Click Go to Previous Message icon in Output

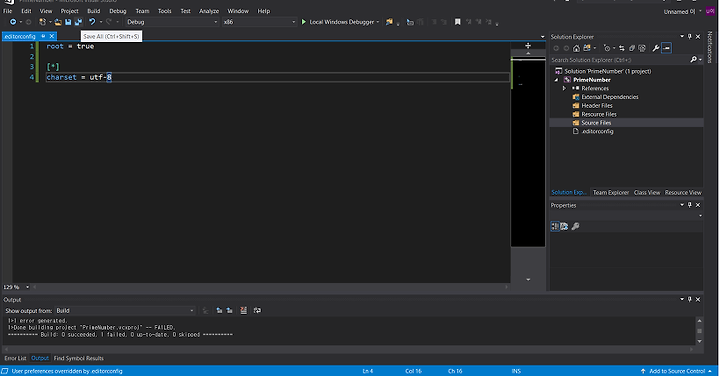pyautogui.click(x=219, y=310)
